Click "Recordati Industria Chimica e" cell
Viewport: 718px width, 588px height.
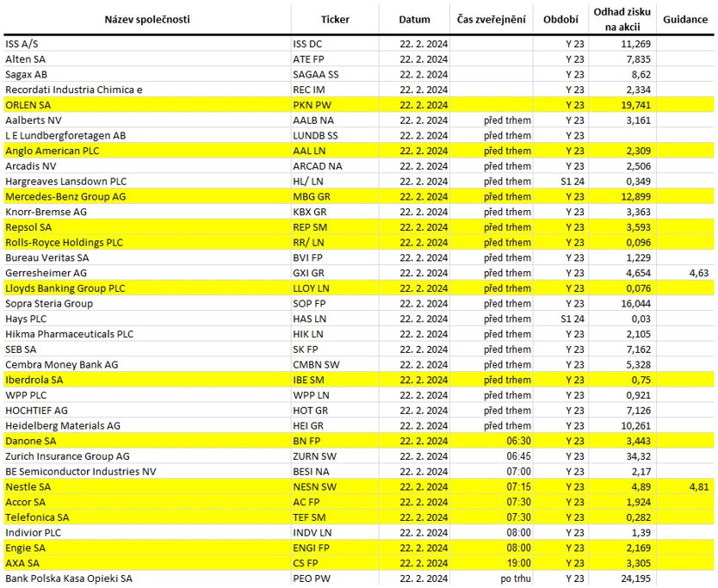[74, 90]
